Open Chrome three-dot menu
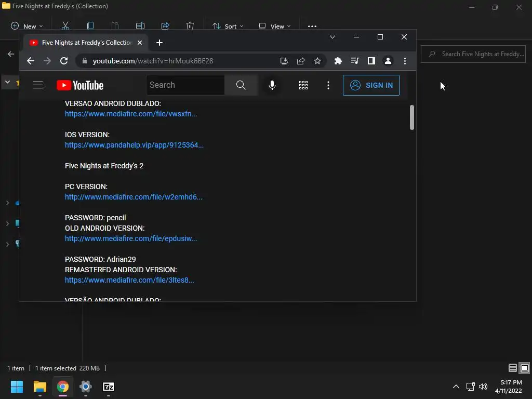The height and width of the screenshot is (399, 532). pos(405,61)
